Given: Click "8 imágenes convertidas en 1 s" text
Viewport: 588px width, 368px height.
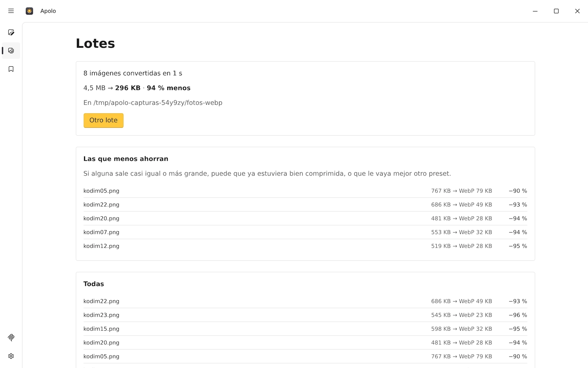Looking at the screenshot, I should (133, 73).
